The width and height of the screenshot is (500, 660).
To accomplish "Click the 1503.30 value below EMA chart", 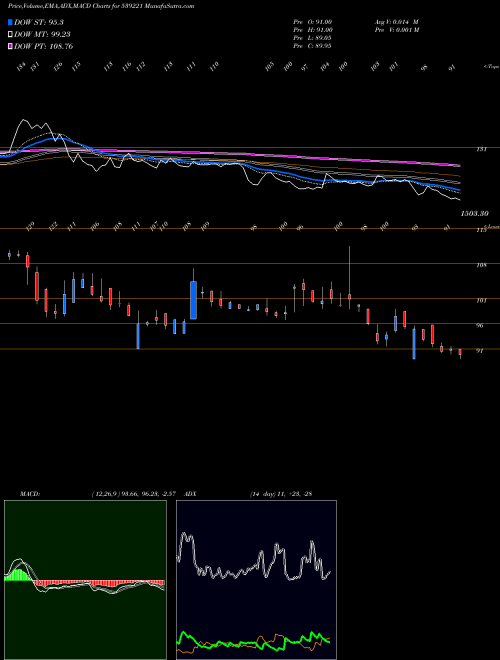I will 474,214.
